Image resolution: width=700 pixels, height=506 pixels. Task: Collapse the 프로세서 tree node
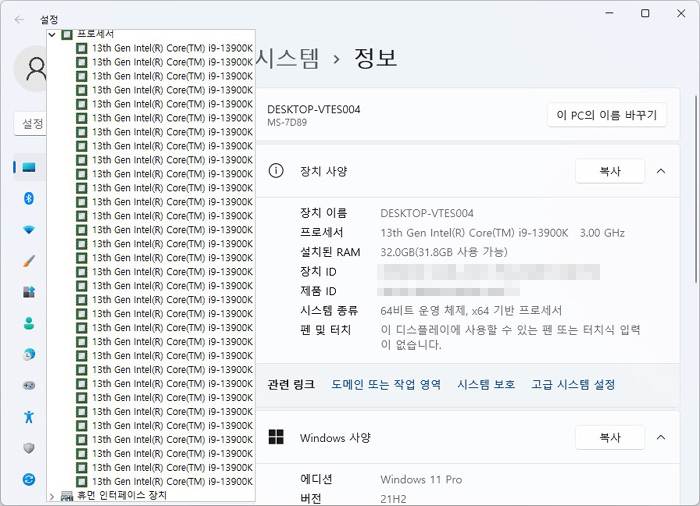click(x=52, y=34)
